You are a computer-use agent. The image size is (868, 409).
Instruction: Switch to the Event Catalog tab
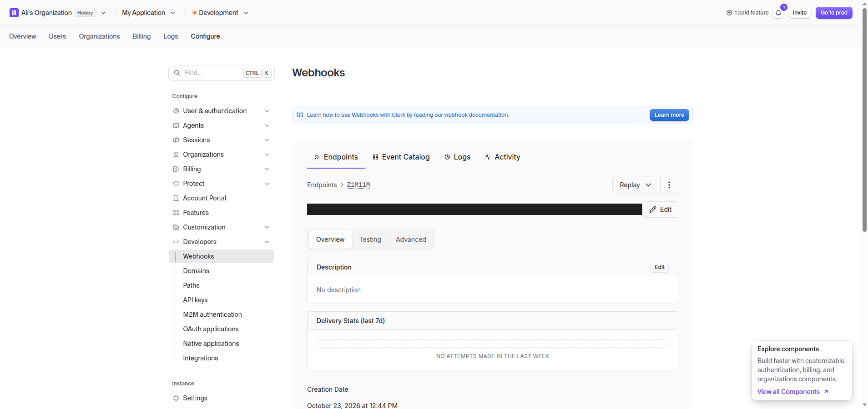click(x=401, y=157)
